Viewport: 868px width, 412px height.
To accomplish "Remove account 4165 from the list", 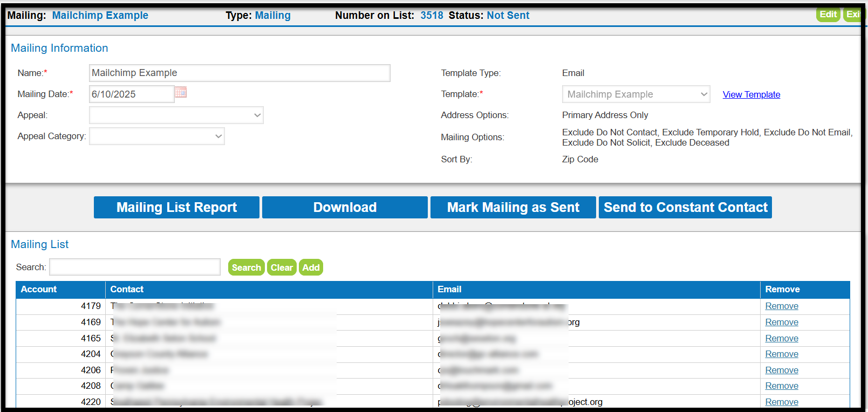I will coord(782,338).
